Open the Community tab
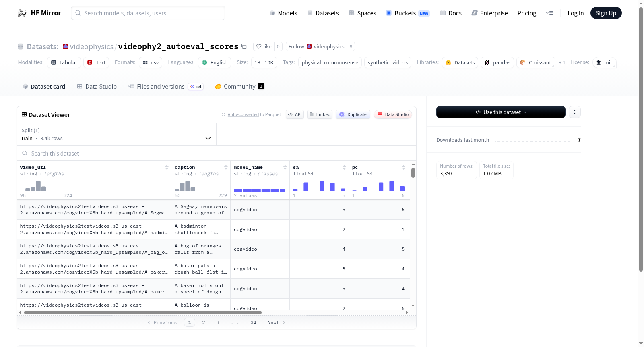 click(x=239, y=87)
